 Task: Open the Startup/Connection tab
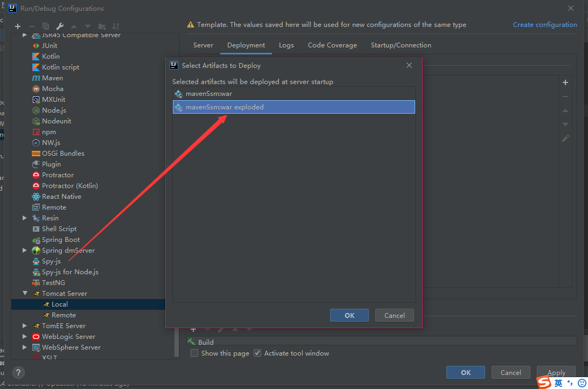click(x=401, y=45)
